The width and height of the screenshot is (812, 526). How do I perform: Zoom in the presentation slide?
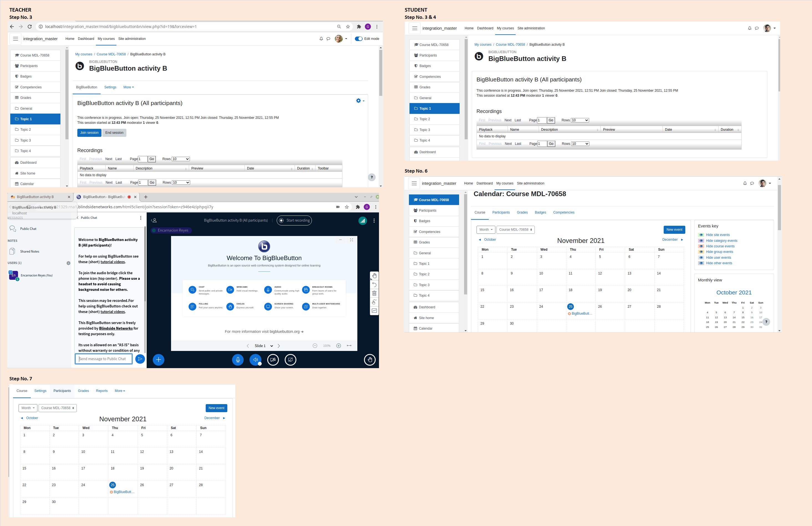click(338, 346)
